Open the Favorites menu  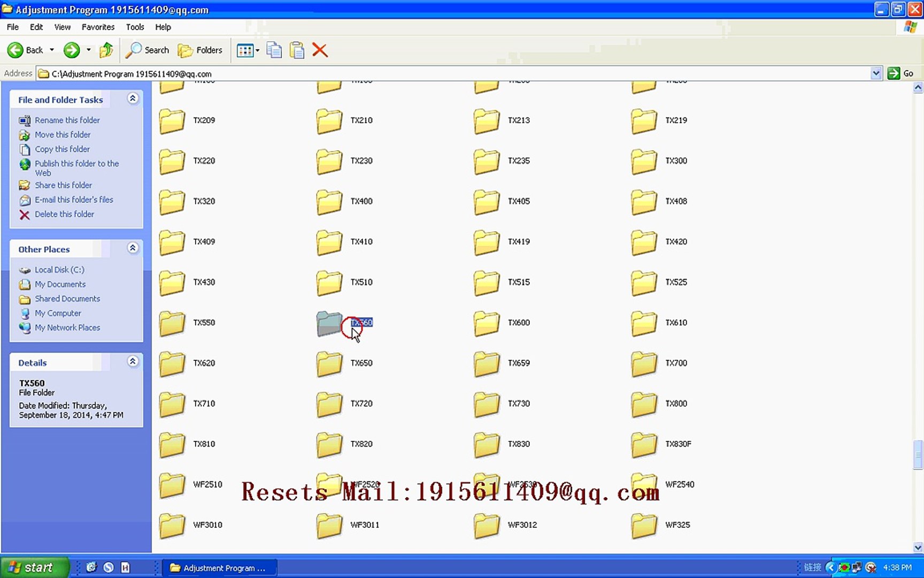click(98, 27)
